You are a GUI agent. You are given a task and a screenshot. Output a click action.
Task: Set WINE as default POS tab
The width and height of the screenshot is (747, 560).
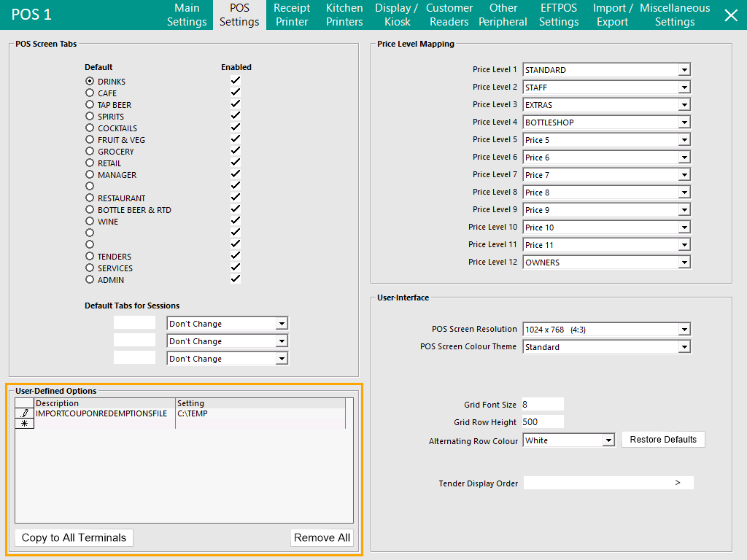(x=90, y=222)
